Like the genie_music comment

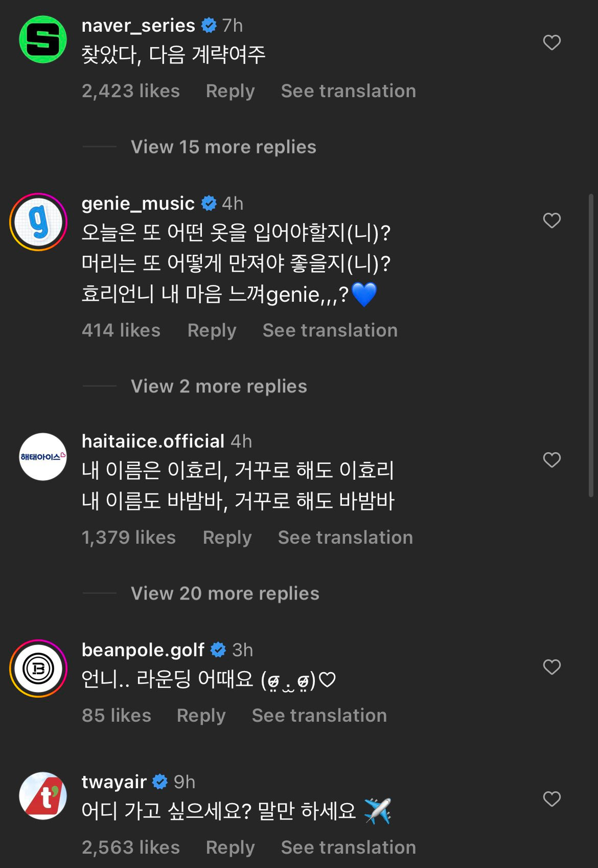point(551,220)
